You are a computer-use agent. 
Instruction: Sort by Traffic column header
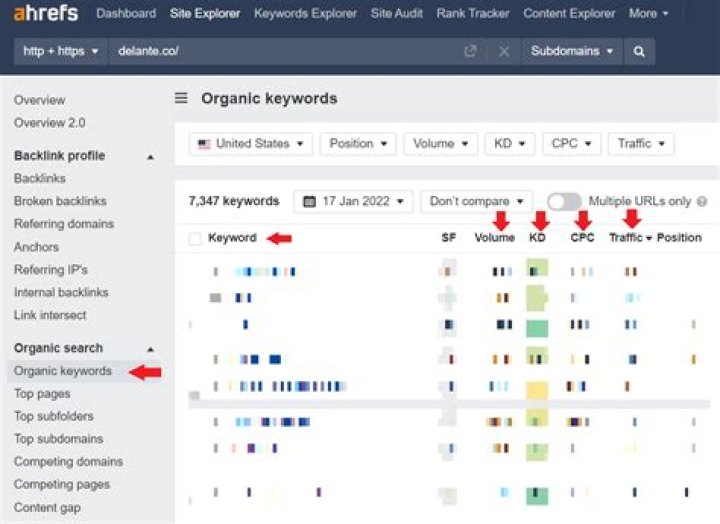coord(629,238)
